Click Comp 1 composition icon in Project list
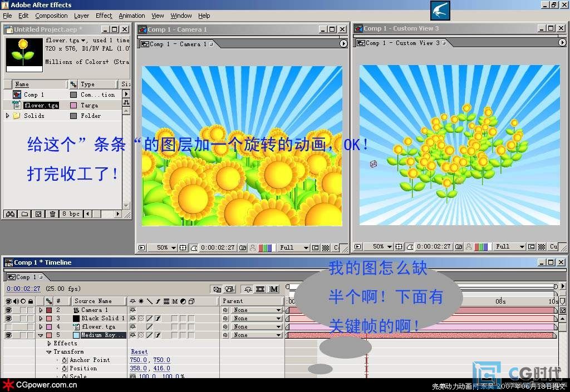Viewport: 570px width, 392px height. pyautogui.click(x=17, y=95)
